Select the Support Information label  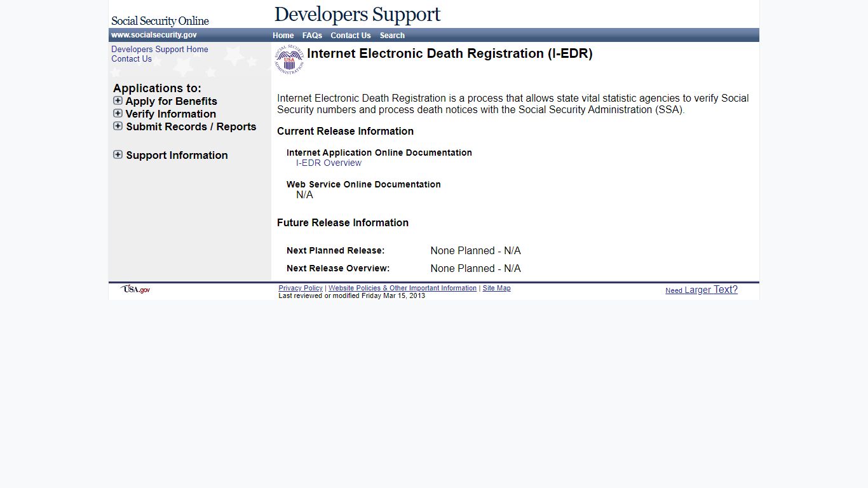[x=177, y=155]
